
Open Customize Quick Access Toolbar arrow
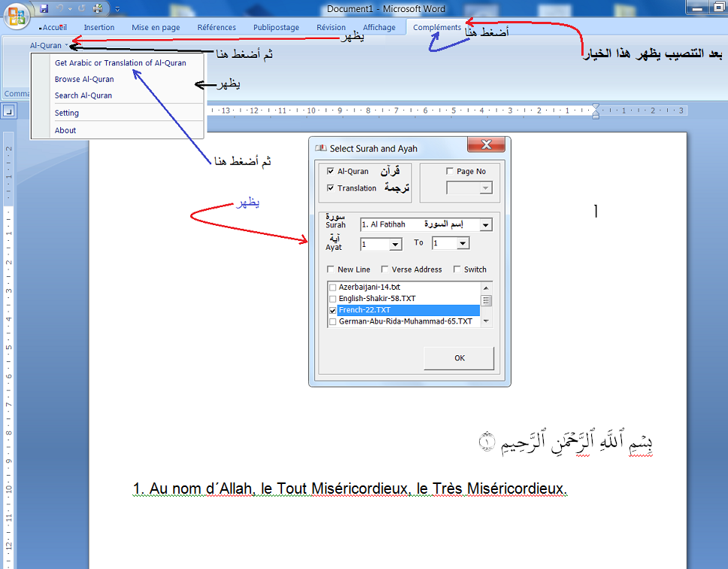tap(117, 9)
